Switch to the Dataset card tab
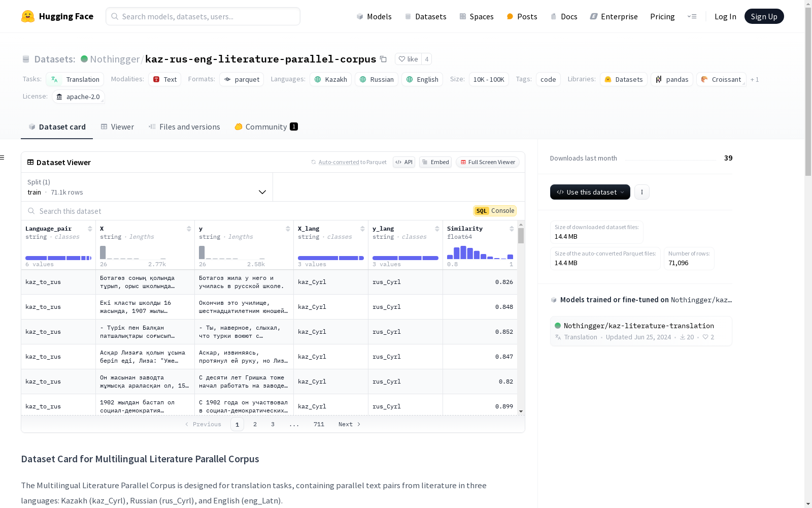Image resolution: width=812 pixels, height=508 pixels. click(57, 127)
